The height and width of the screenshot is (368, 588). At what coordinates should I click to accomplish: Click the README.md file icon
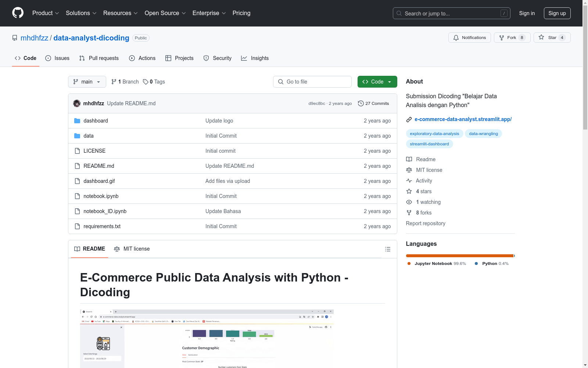(x=77, y=166)
